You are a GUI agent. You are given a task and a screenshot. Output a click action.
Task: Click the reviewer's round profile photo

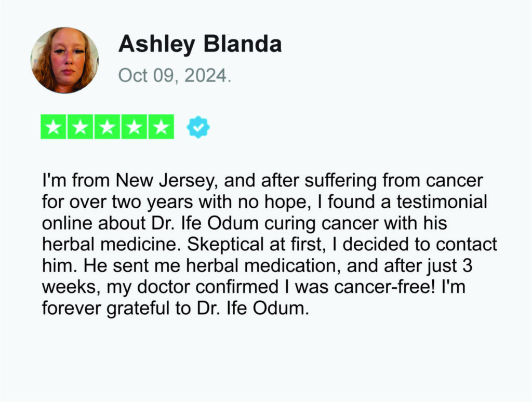pyautogui.click(x=65, y=60)
